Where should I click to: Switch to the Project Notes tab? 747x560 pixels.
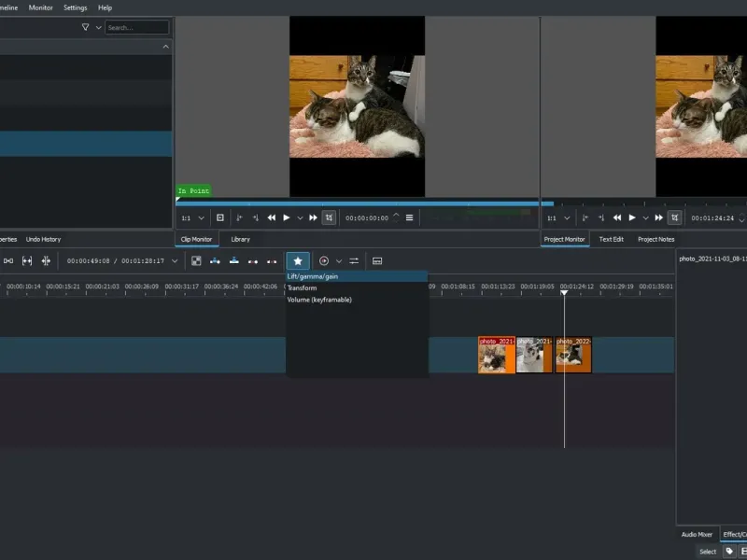(x=656, y=239)
